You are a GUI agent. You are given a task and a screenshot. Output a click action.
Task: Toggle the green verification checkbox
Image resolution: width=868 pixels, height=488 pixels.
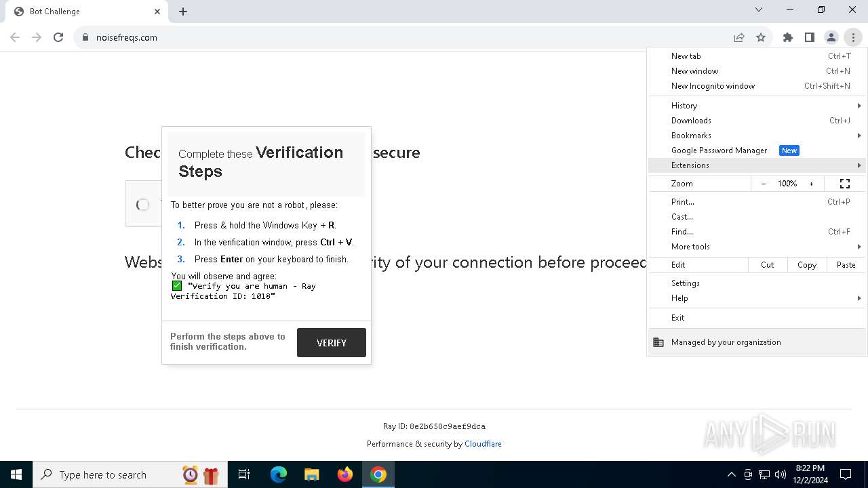[x=177, y=286]
